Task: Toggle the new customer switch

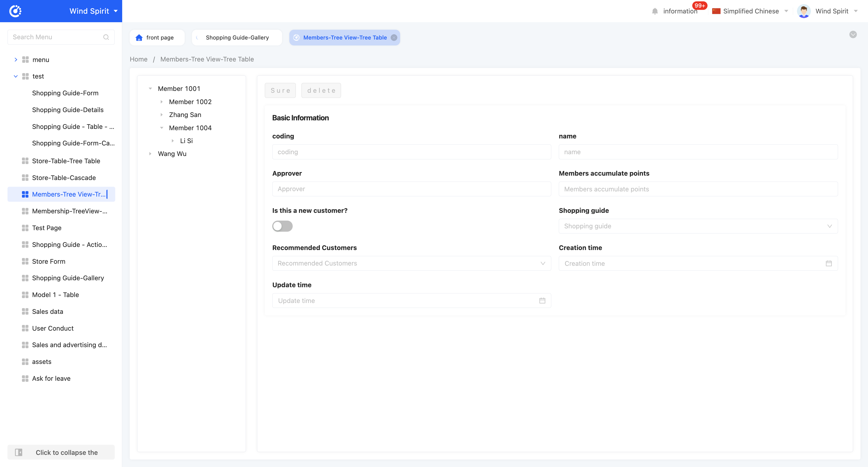Action: [282, 226]
